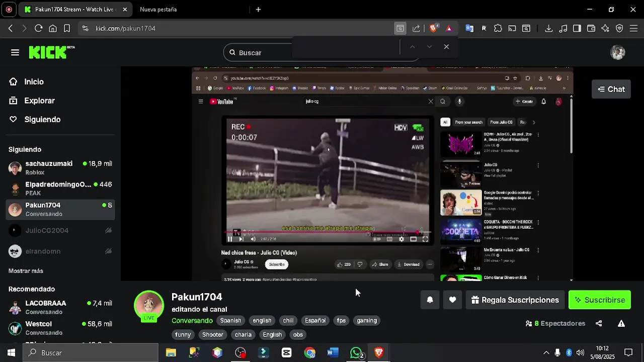Screen dimensions: 644x362
Task: Open a new browser tab
Action: 258,9
